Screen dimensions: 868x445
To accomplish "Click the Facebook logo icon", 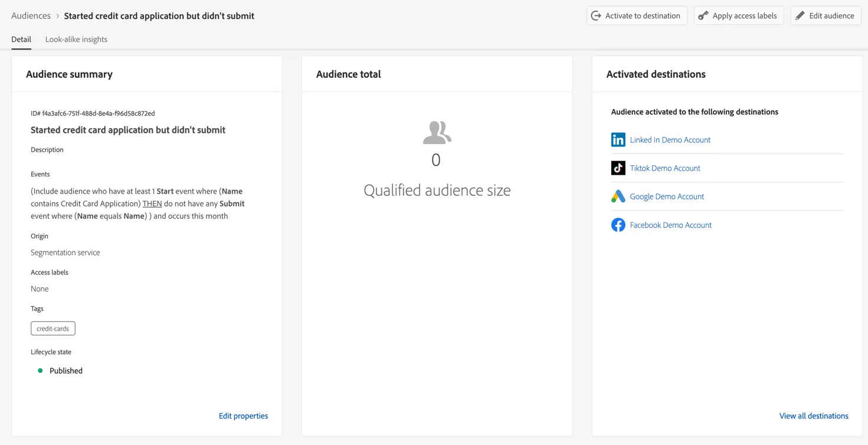I will (x=618, y=225).
